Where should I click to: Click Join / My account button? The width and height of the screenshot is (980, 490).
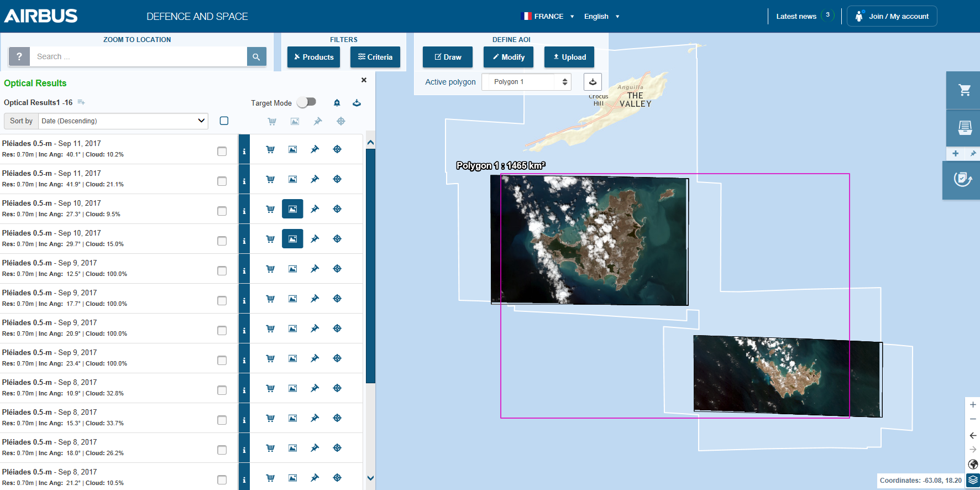pos(892,16)
